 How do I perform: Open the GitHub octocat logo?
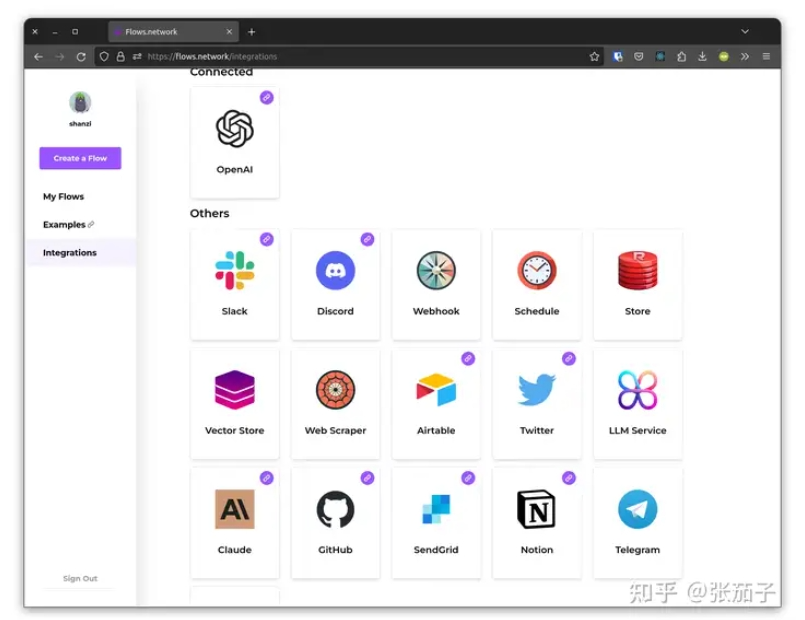tap(335, 509)
